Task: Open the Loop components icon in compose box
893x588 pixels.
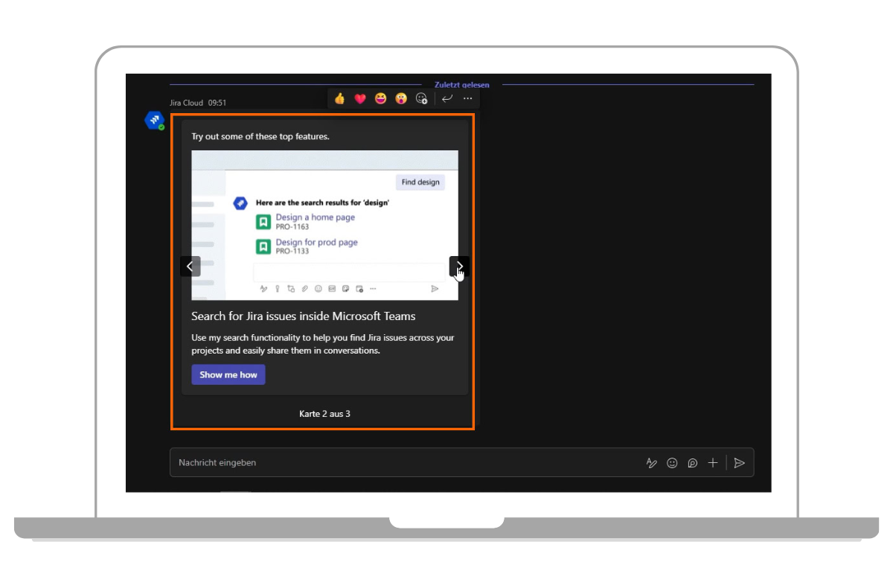Action: [692, 463]
